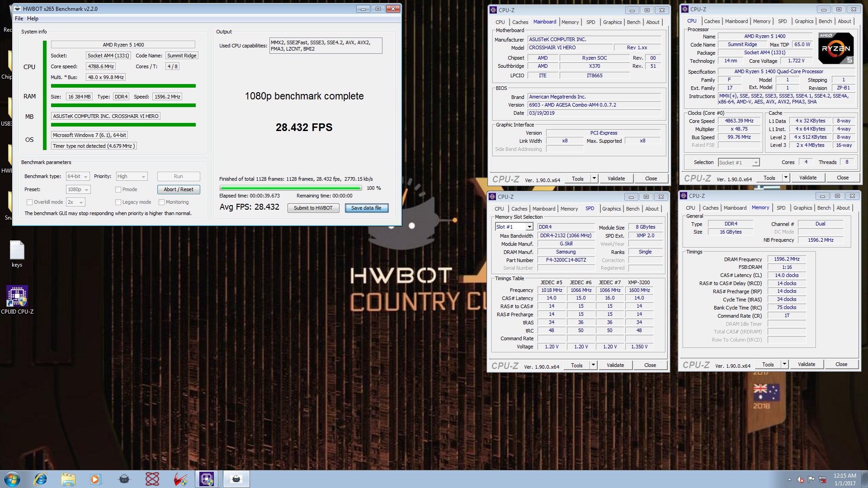Open SPD tab in processor CPU-Z window
Viewport: 868px width, 488px height.
782,21
